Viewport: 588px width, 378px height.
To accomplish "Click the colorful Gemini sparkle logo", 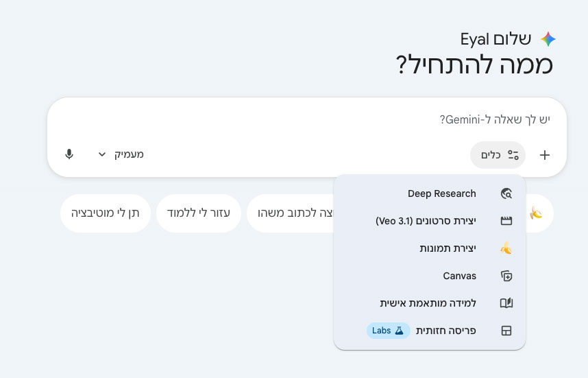I will (x=548, y=38).
